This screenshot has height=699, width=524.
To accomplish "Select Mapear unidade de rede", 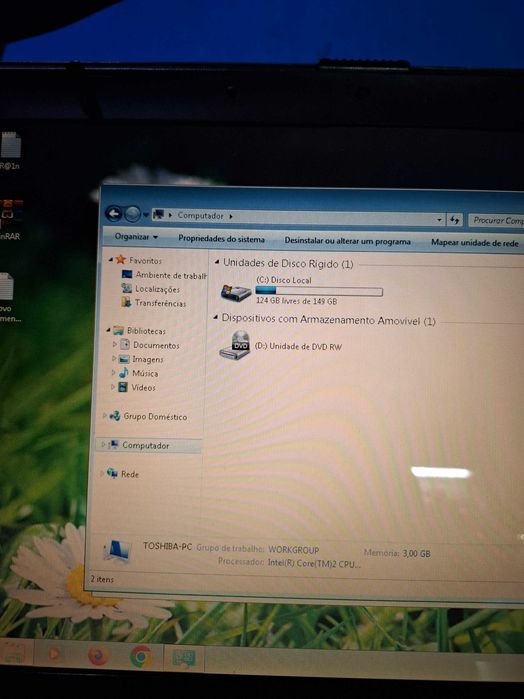I will 474,243.
